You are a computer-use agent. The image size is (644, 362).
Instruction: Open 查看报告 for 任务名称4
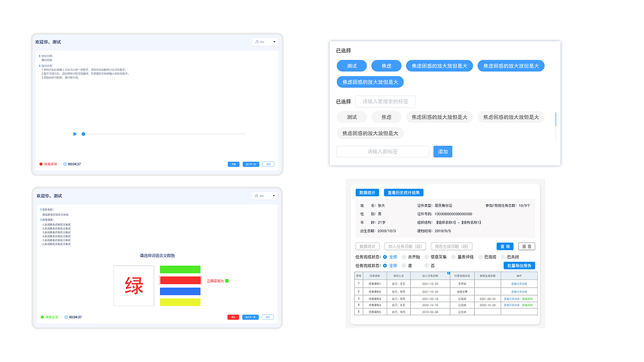pos(527,305)
